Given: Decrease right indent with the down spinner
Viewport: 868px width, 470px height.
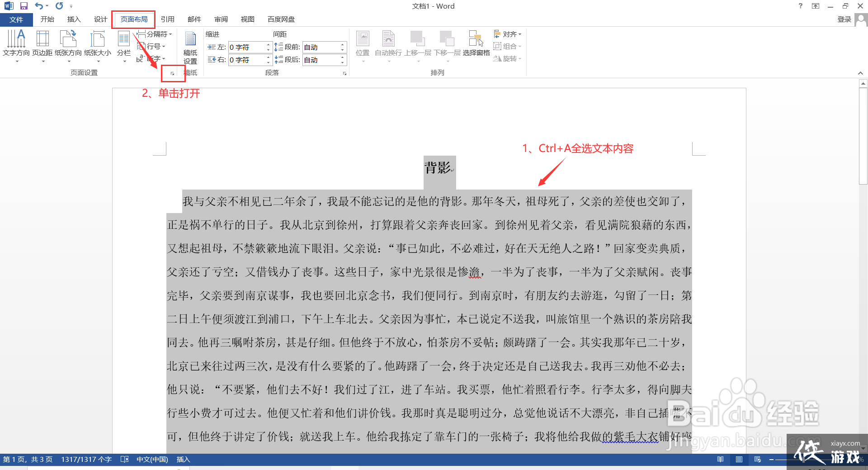Looking at the screenshot, I should pos(269,62).
